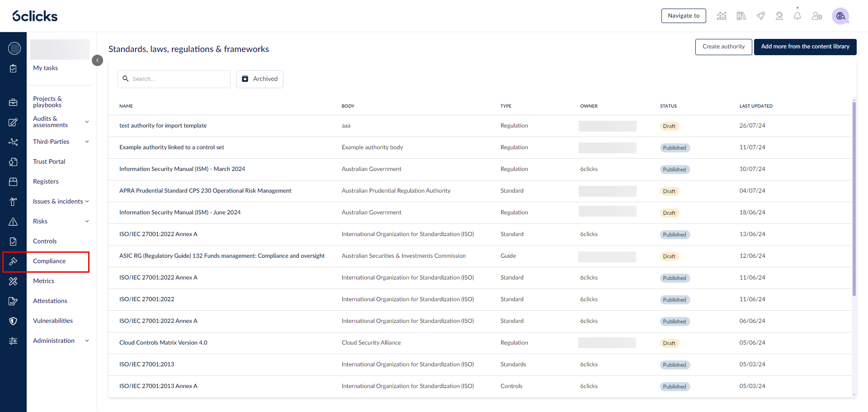Open Trust Portal menu item
The image size is (868, 412).
[x=49, y=161]
